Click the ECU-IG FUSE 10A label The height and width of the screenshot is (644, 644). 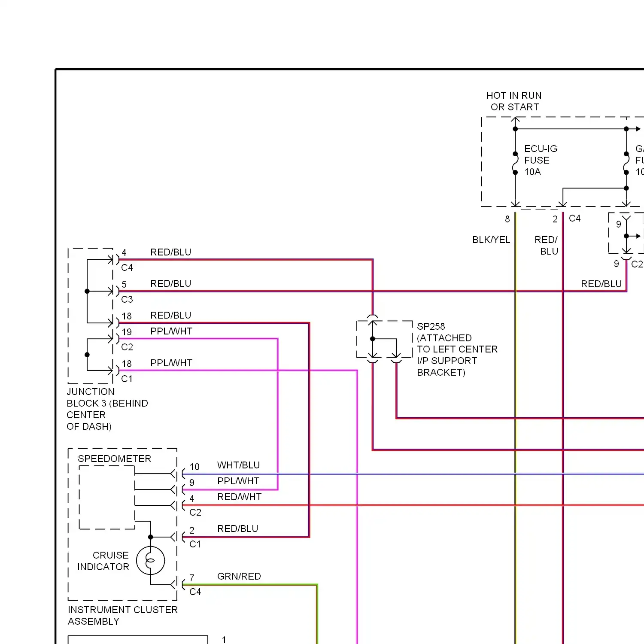(x=541, y=160)
